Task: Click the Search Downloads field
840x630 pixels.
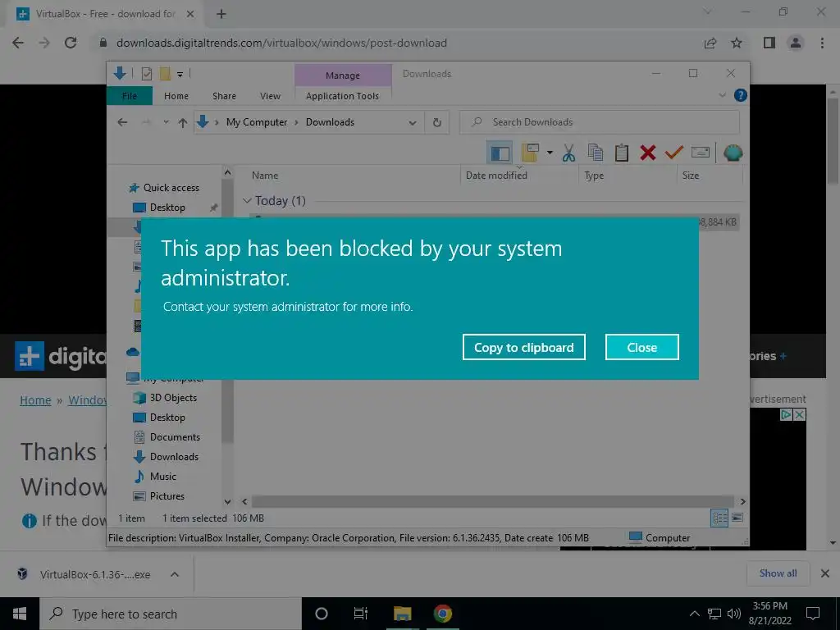Action: [x=600, y=122]
